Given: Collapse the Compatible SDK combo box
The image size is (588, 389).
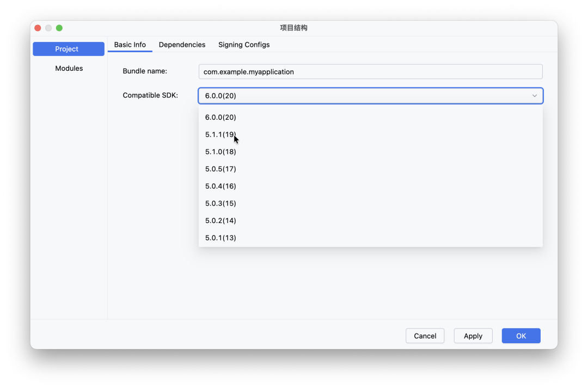Looking at the screenshot, I should click(x=370, y=96).
